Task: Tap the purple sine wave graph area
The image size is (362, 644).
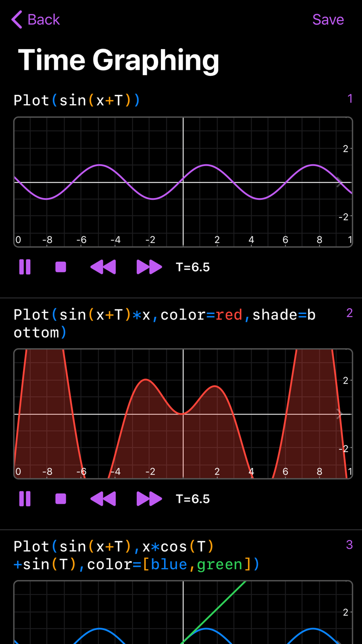Action: pyautogui.click(x=183, y=182)
